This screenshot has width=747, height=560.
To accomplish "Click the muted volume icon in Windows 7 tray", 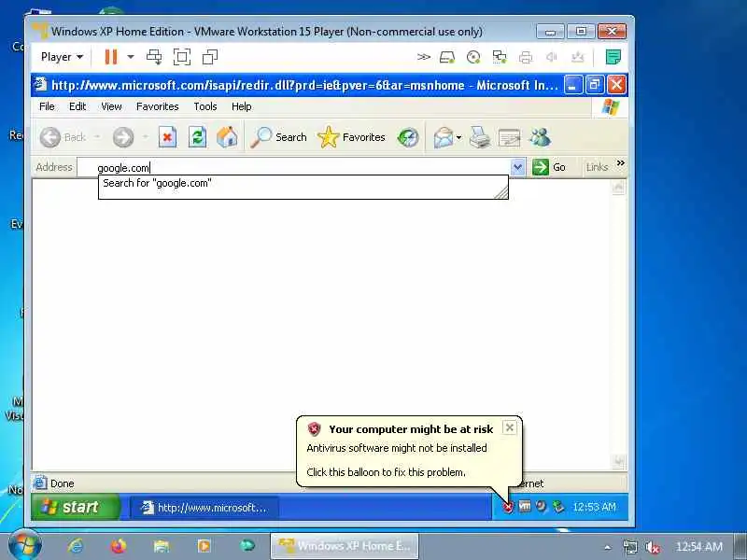I will pos(653,547).
